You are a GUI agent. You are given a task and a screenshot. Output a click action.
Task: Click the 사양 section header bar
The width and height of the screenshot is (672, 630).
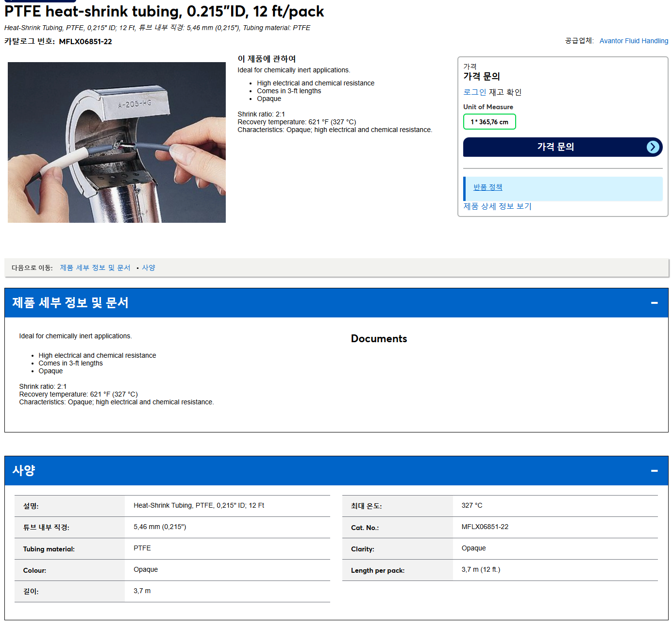[336, 471]
